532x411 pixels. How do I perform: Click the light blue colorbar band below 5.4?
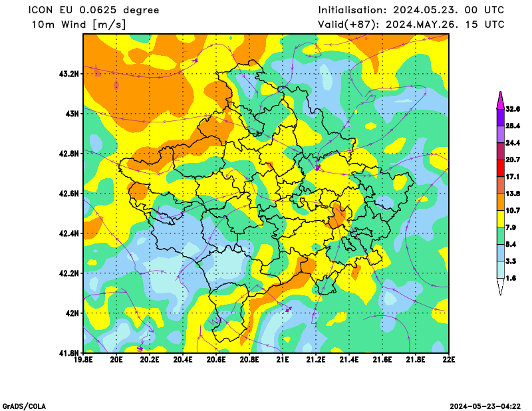coord(501,253)
